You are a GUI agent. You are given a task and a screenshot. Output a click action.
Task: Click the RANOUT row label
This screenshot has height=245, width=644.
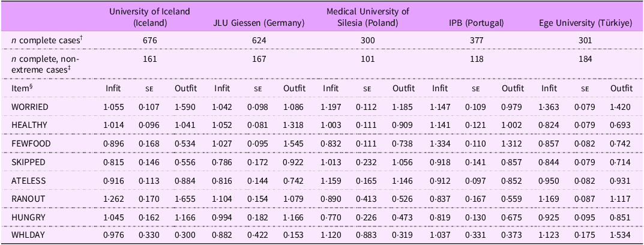coord(28,199)
